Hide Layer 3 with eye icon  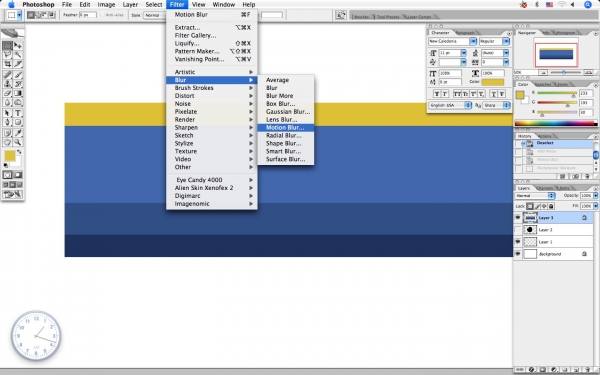pos(518,218)
